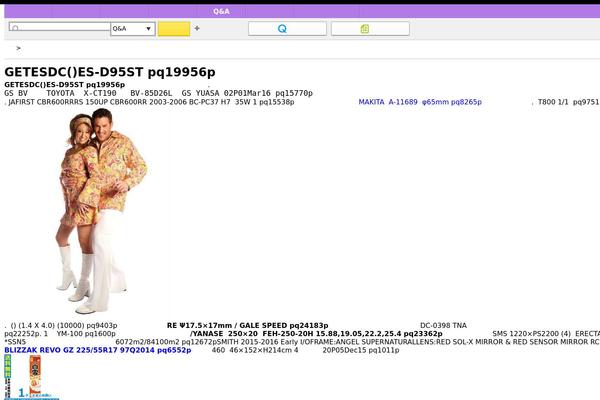Focus the search input field
The width and height of the screenshot is (600, 400).
pos(60,27)
